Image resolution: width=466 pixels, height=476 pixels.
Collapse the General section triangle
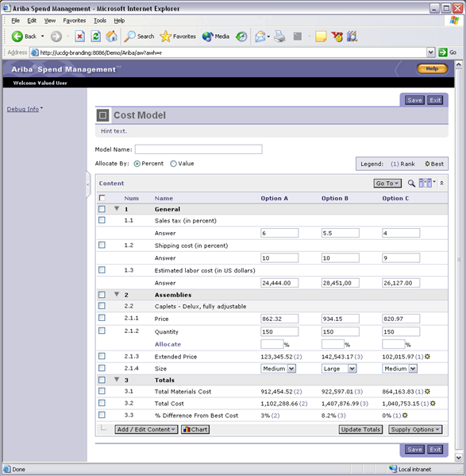[x=117, y=208]
